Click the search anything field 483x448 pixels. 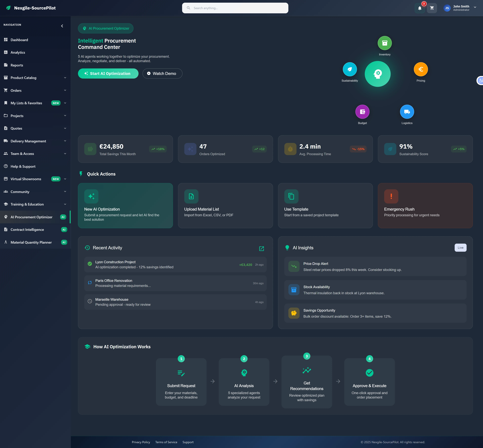(235, 8)
